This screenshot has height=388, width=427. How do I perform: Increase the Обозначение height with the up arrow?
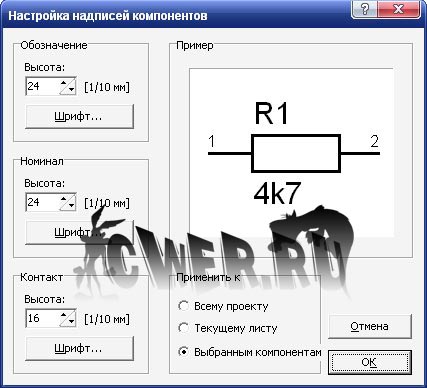[64, 82]
